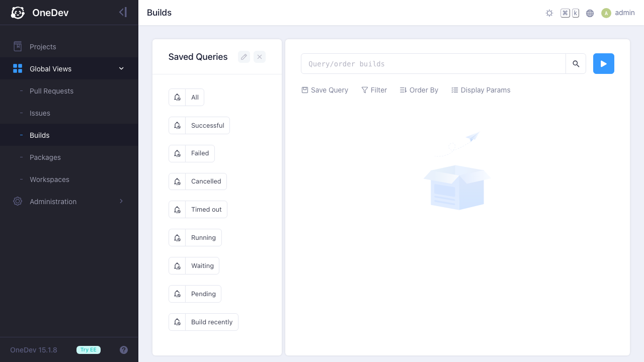644x362 pixels.
Task: Toggle notification bell for Successful query
Action: pyautogui.click(x=177, y=126)
